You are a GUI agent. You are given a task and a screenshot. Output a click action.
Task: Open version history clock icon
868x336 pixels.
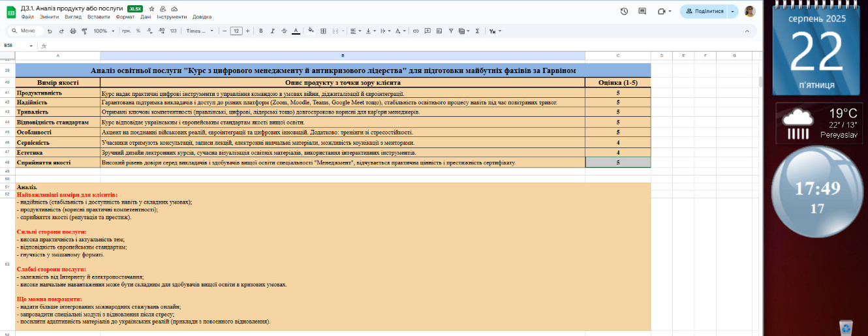click(x=624, y=11)
